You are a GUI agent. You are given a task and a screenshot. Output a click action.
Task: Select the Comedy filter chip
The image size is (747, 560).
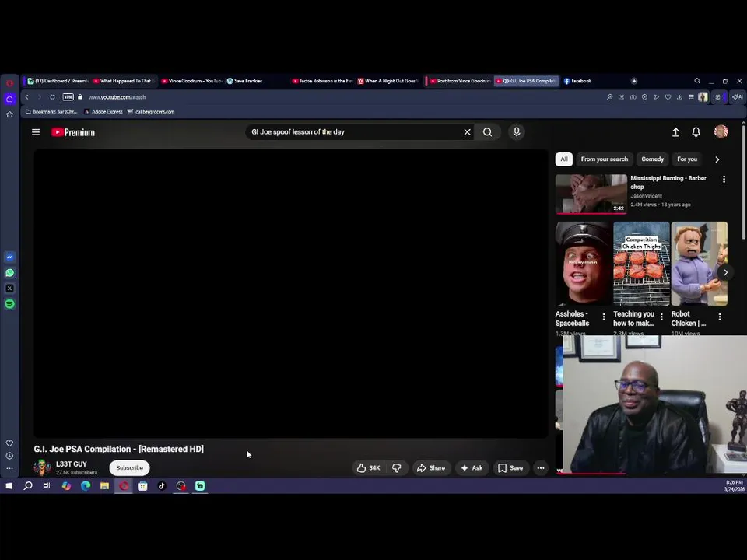pos(652,159)
